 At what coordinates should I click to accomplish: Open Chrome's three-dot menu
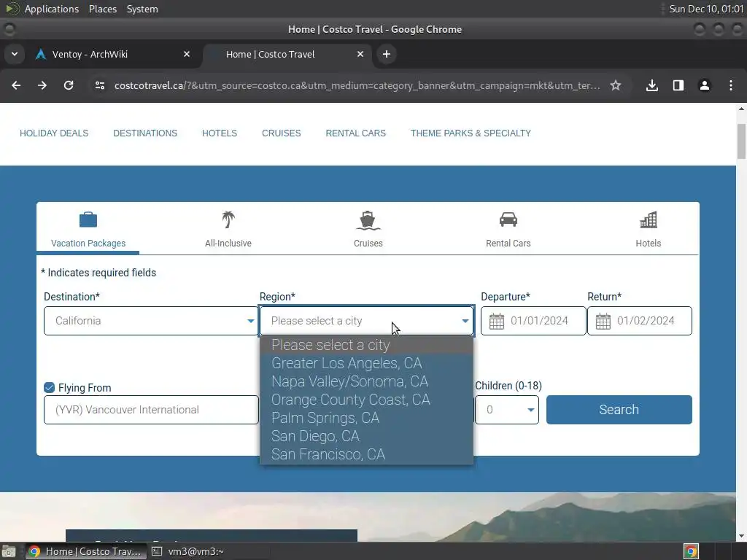[731, 85]
